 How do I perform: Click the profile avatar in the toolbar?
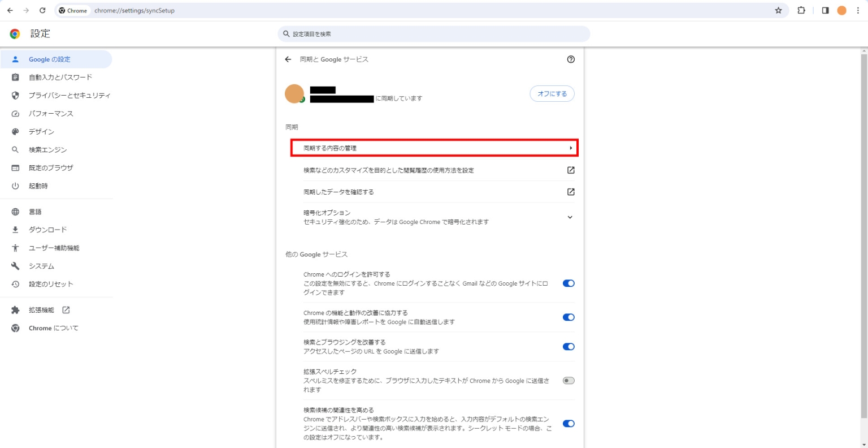[841, 10]
